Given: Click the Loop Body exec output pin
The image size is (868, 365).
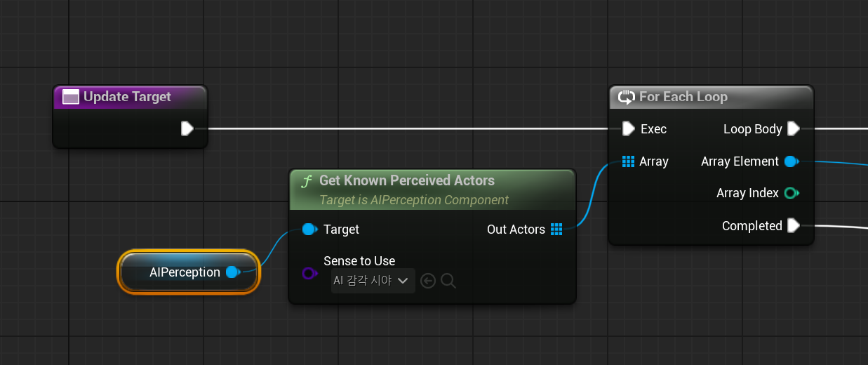Looking at the screenshot, I should (x=793, y=128).
